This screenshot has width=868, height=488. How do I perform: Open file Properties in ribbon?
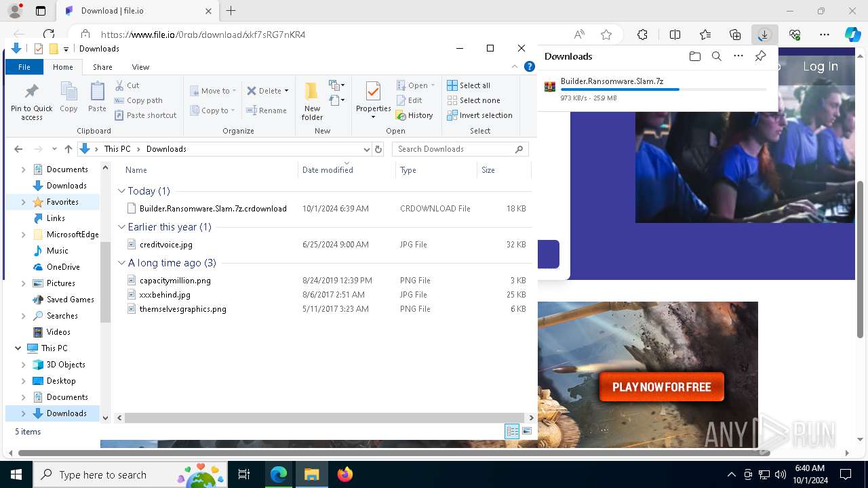click(x=373, y=100)
